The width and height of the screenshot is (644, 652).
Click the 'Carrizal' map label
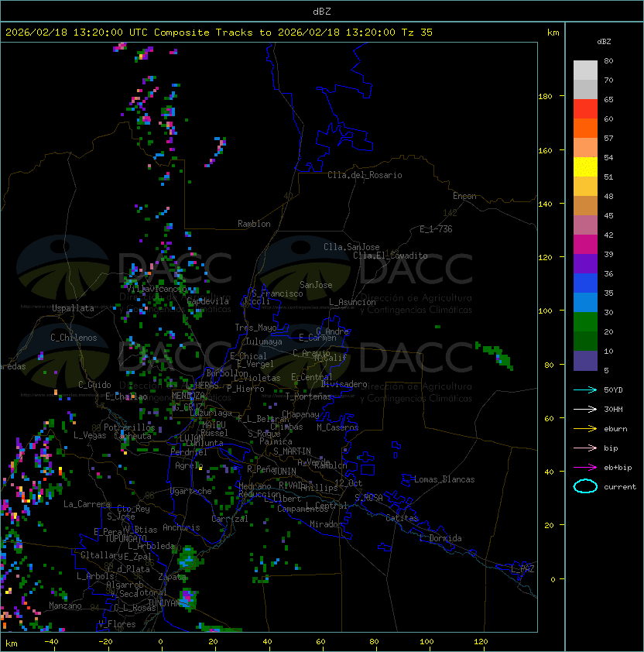230,519
